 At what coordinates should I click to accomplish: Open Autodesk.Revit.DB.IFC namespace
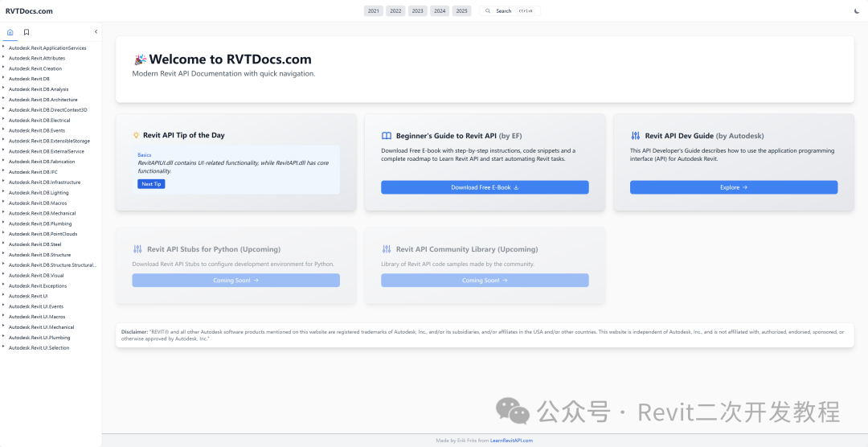(x=33, y=172)
